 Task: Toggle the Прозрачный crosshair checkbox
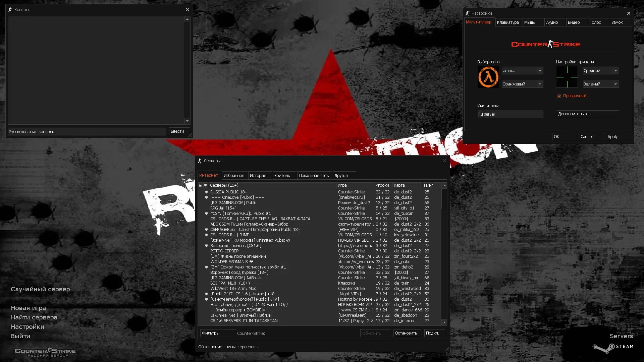coord(559,96)
